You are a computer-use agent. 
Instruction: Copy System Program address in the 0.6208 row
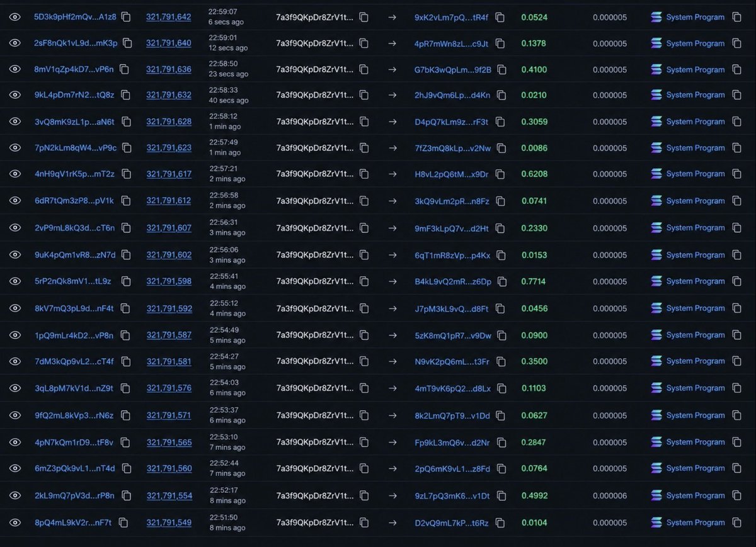(736, 174)
